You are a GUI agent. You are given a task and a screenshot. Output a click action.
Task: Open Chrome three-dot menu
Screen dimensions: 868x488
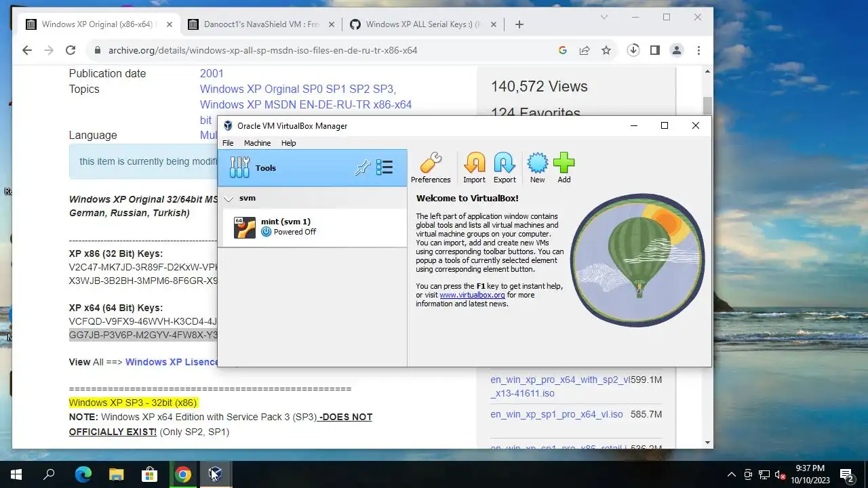click(x=698, y=50)
